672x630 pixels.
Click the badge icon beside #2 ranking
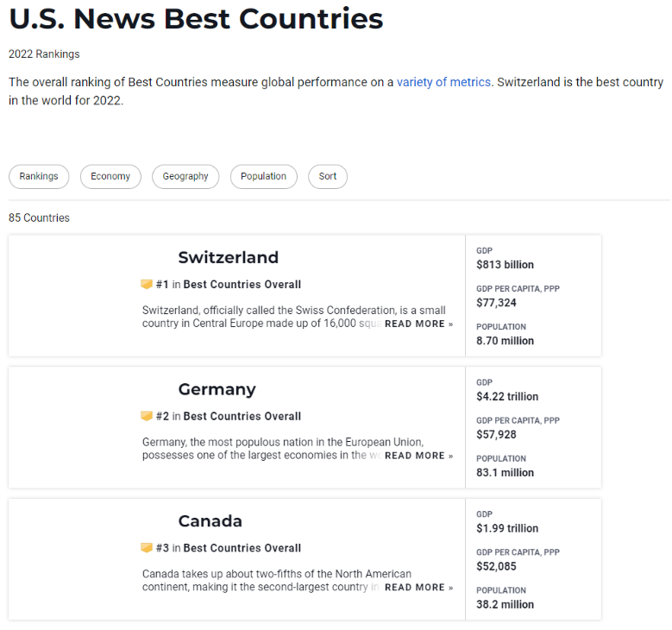pos(147,416)
